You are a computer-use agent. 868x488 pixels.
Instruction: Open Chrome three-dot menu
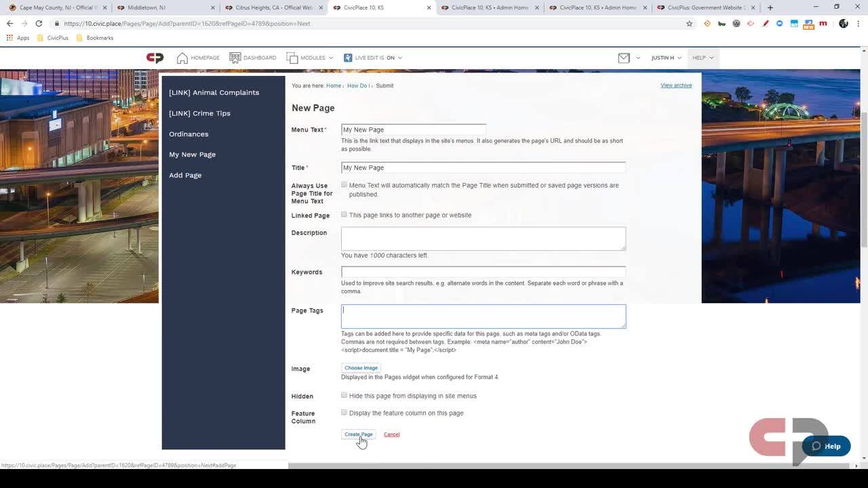[x=859, y=23]
